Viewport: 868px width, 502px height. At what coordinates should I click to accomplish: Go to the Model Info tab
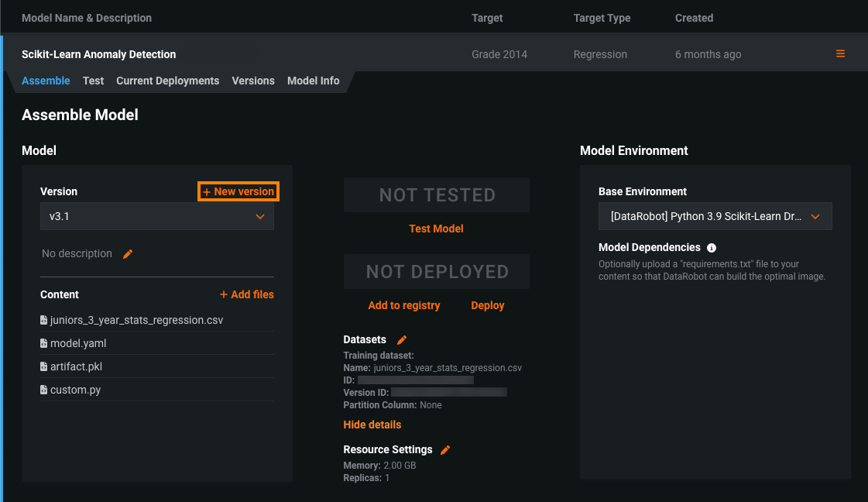(313, 81)
